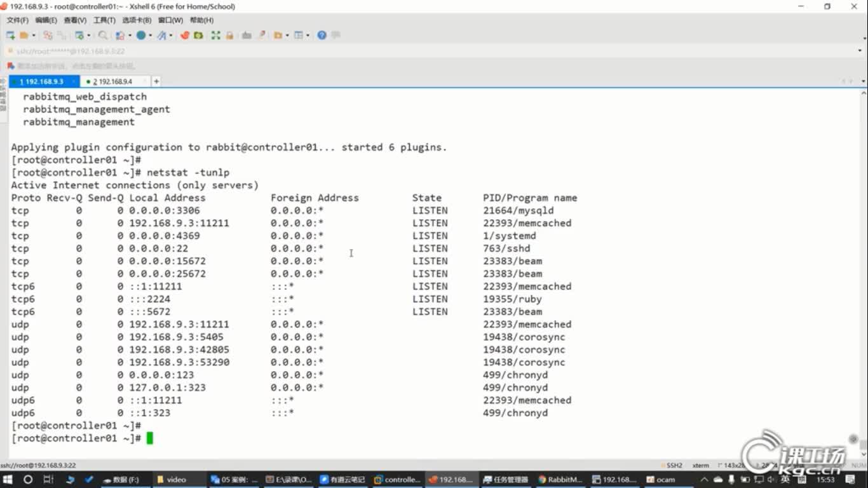Image resolution: width=868 pixels, height=488 pixels.
Task: Expand the globe icon dropdown arrow
Action: click(x=150, y=36)
